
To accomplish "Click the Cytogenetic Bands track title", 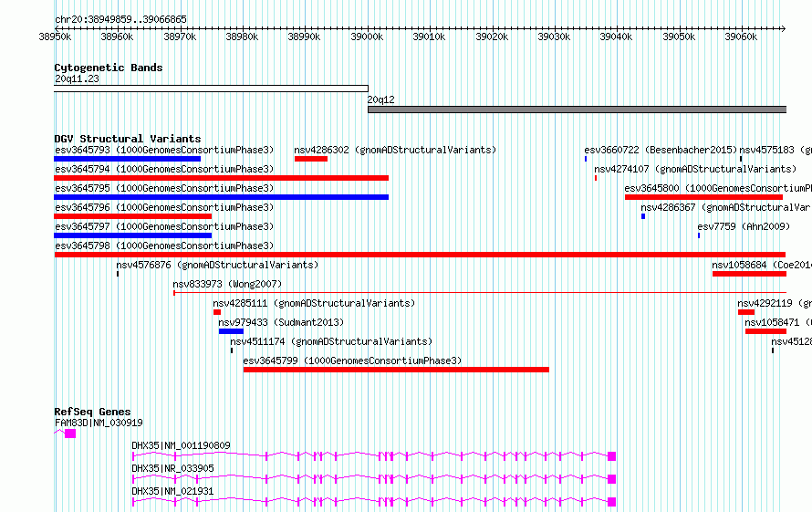I will (109, 68).
